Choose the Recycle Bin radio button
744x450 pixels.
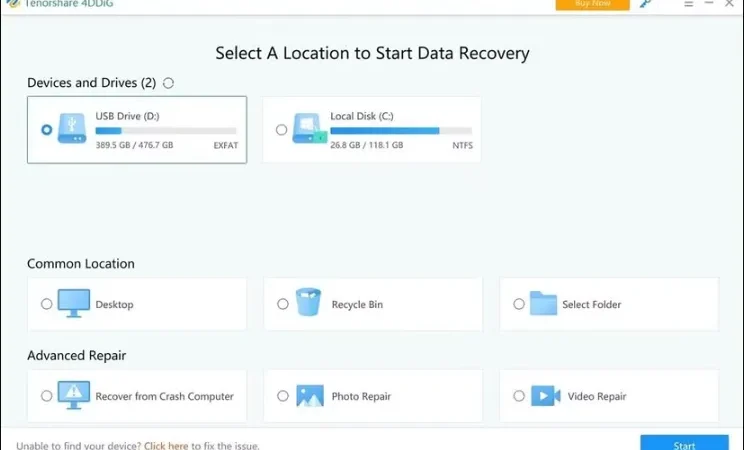(283, 304)
